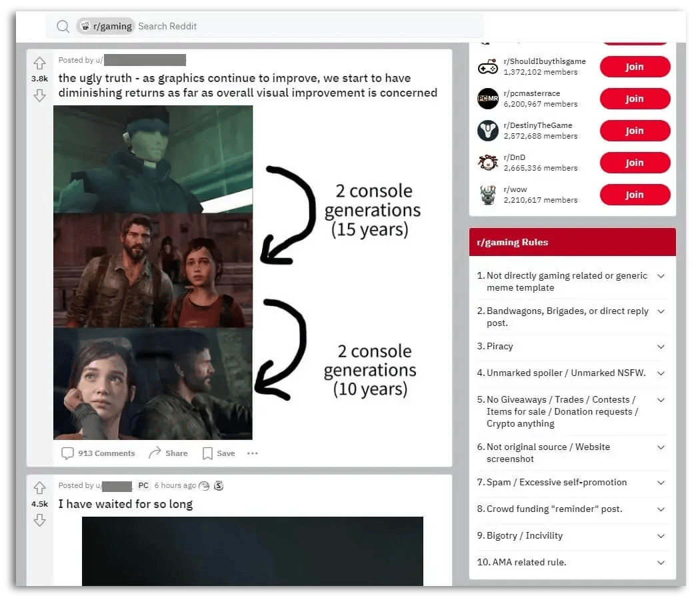Open the Share options for the graphics post
700x600 pixels.
point(169,453)
